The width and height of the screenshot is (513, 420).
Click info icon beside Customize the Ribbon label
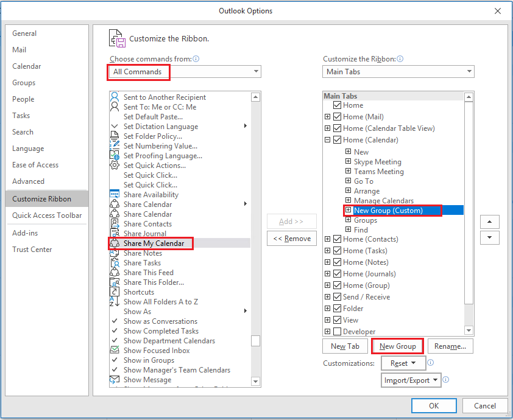(x=400, y=59)
